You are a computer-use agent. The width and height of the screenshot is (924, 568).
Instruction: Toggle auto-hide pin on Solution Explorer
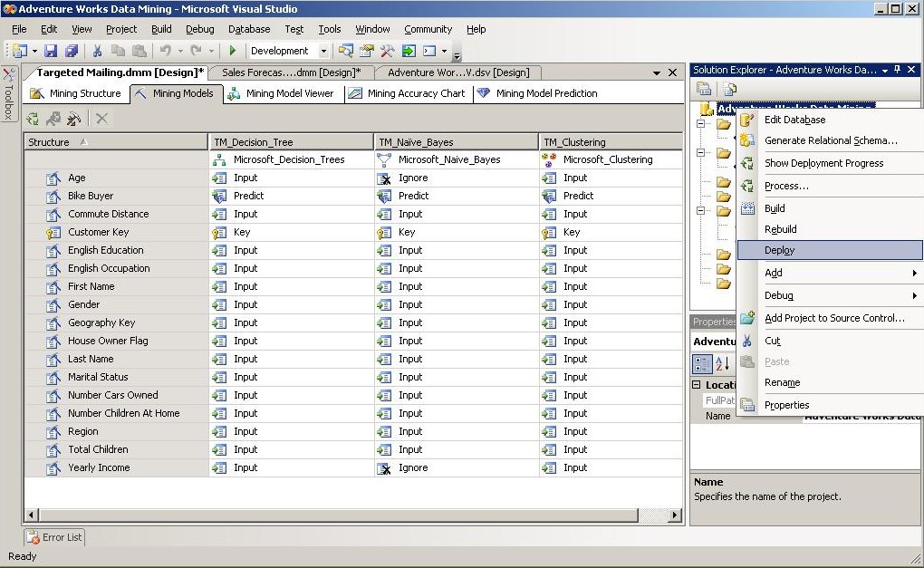point(898,70)
